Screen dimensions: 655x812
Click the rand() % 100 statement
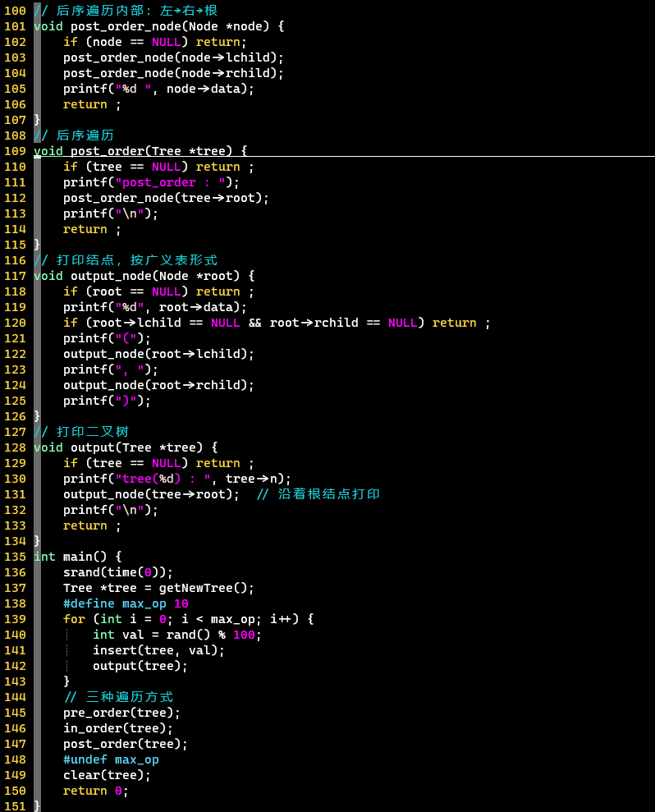(x=177, y=635)
